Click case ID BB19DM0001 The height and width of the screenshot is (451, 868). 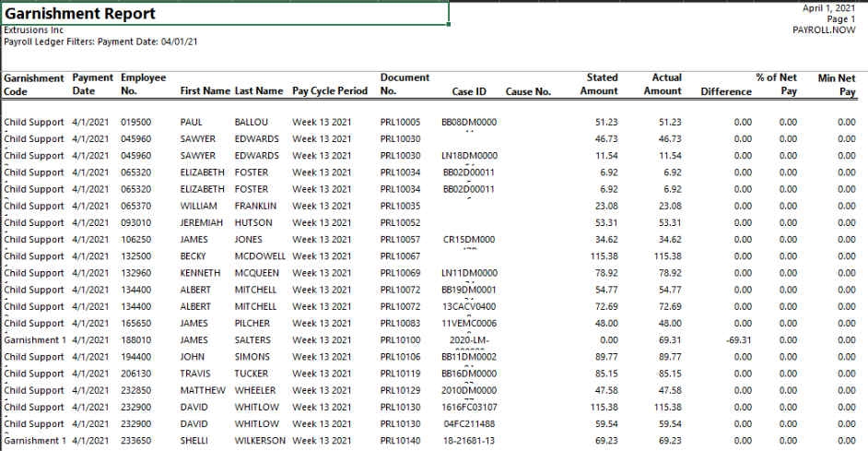click(469, 290)
